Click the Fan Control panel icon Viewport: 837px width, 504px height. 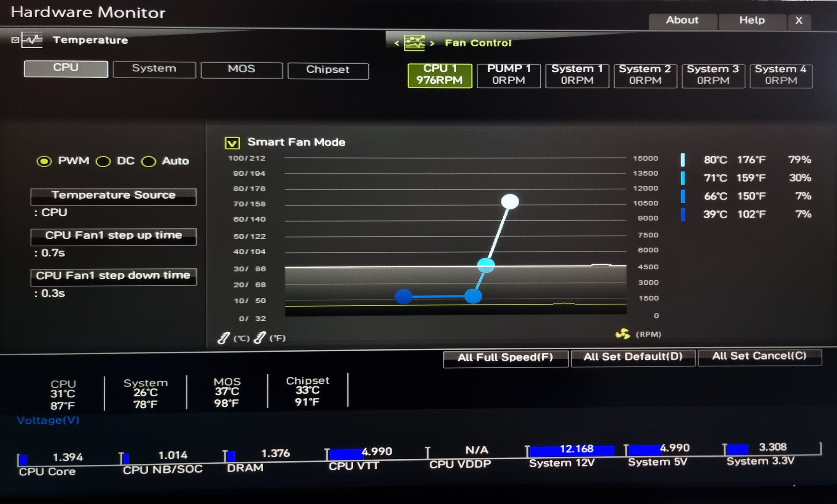tap(414, 43)
